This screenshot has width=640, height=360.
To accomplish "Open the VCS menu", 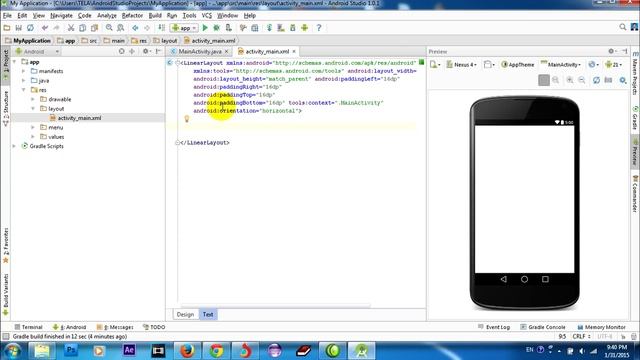I will point(207,16).
